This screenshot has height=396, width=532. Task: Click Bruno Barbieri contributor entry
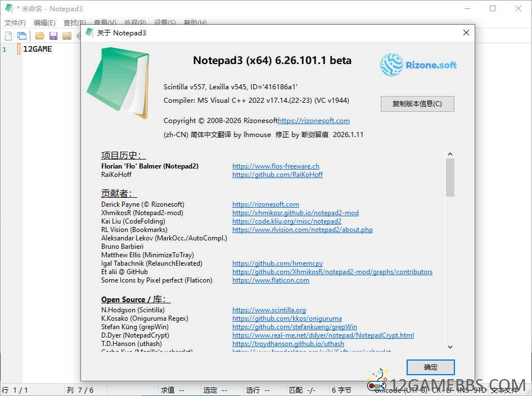pos(122,247)
